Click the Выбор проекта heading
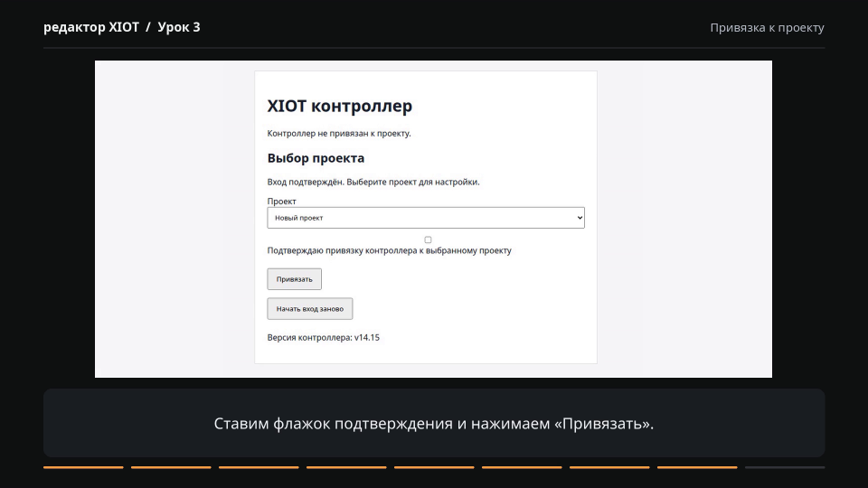 (316, 158)
